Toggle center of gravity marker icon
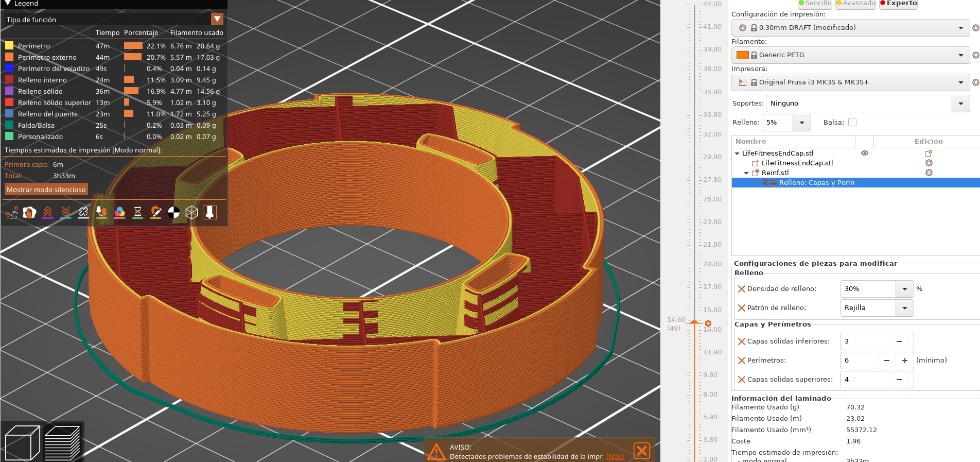This screenshot has width=980, height=462. [x=174, y=212]
